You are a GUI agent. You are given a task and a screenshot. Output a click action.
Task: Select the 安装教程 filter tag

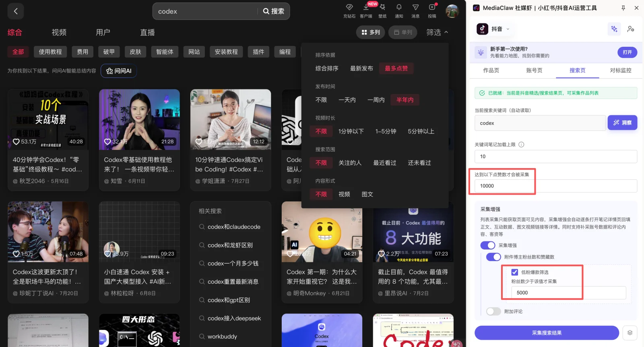coord(226,52)
